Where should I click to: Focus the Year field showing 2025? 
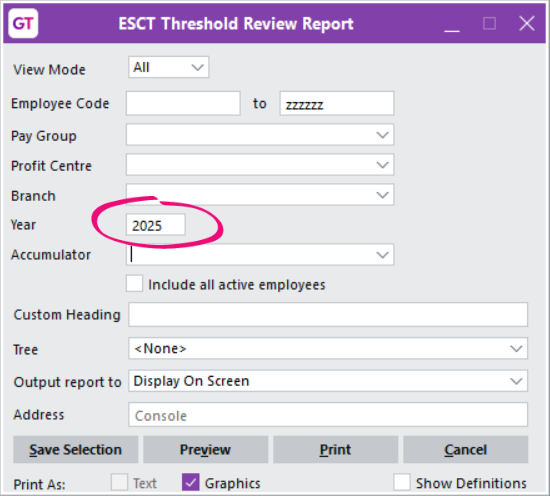[x=155, y=225]
